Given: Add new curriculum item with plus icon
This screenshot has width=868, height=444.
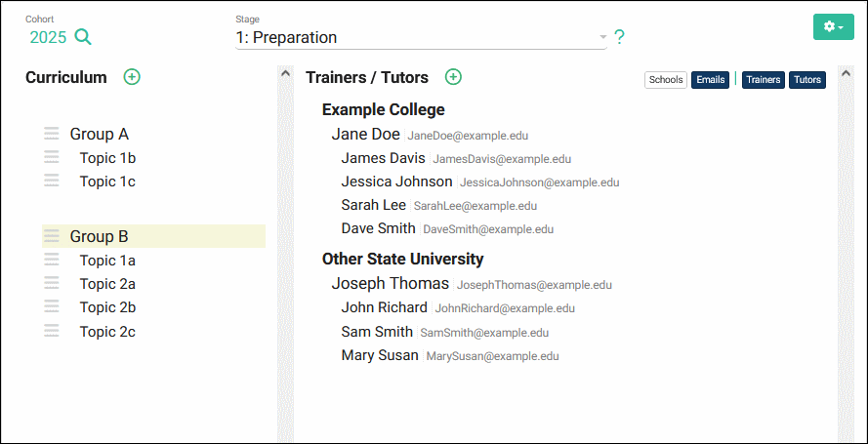Looking at the screenshot, I should pyautogui.click(x=132, y=77).
